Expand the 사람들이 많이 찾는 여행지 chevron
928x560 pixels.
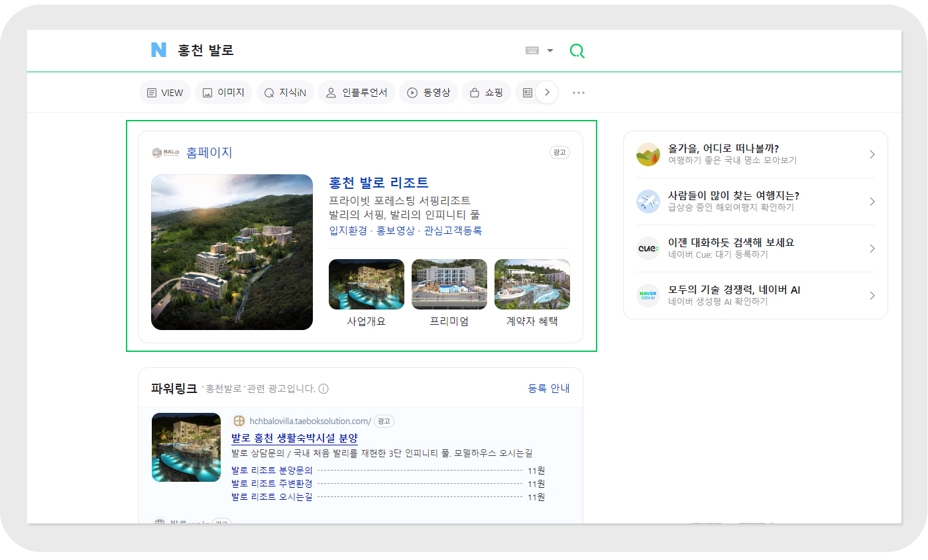[x=872, y=201]
